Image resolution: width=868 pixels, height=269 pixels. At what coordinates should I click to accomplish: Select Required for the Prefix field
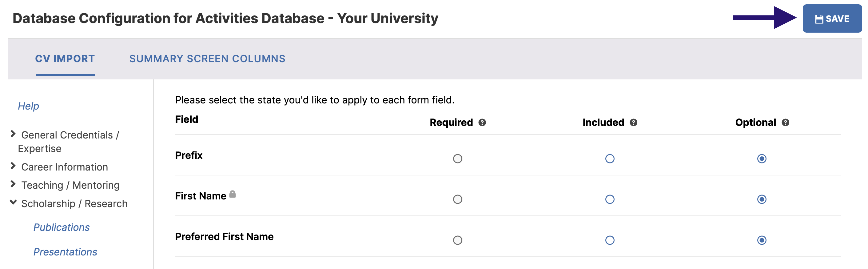(457, 159)
